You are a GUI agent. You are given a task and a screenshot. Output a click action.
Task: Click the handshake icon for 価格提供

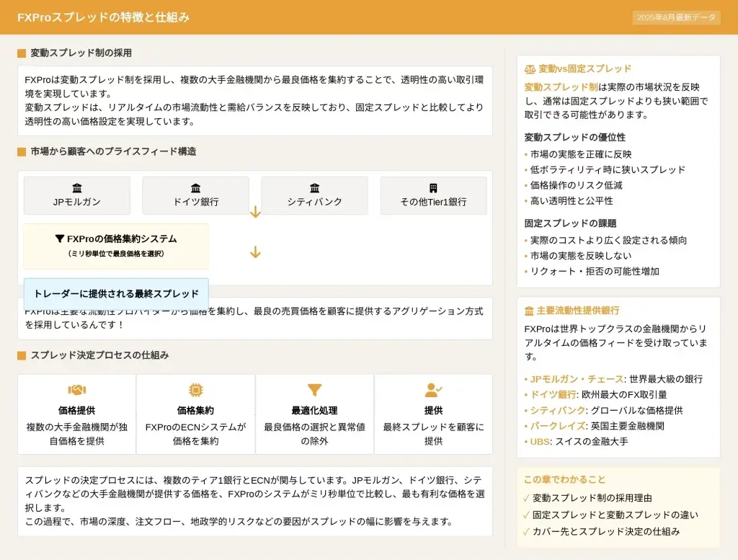coord(76,390)
